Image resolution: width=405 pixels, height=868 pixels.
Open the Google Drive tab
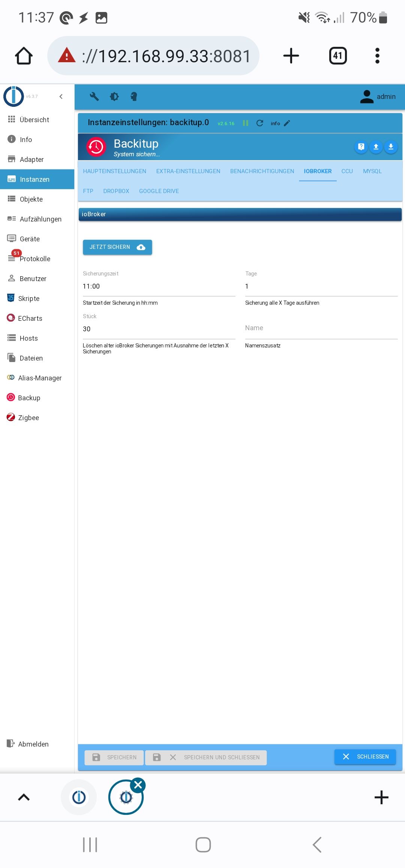(159, 191)
